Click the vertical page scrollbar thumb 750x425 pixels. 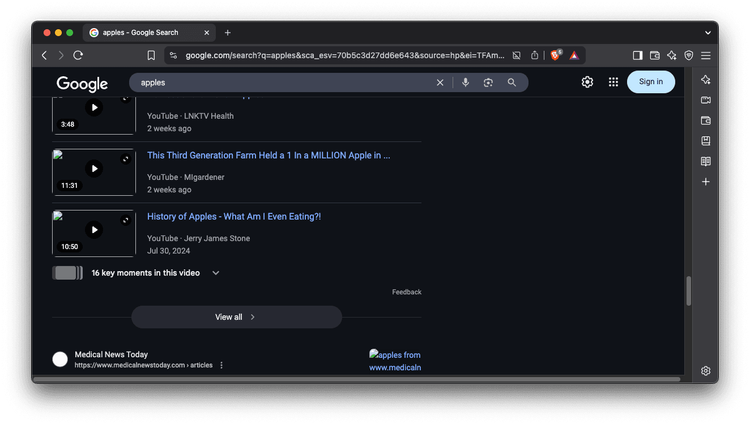(688, 291)
